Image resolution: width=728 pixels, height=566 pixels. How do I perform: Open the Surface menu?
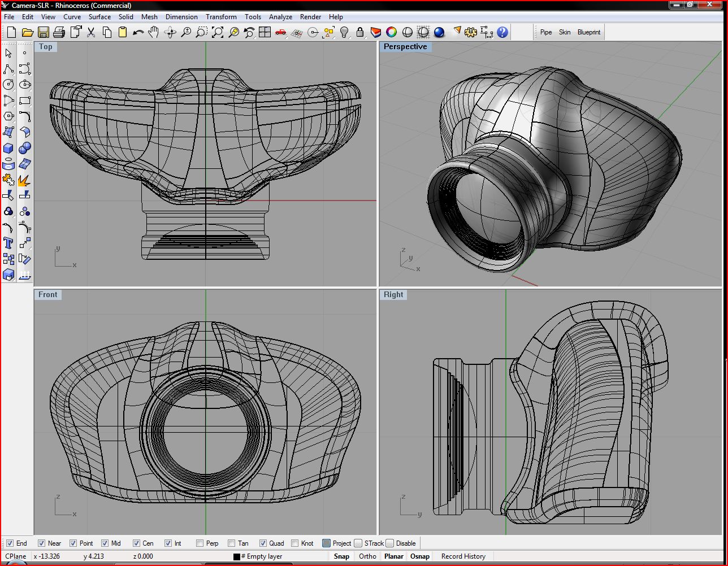click(99, 17)
